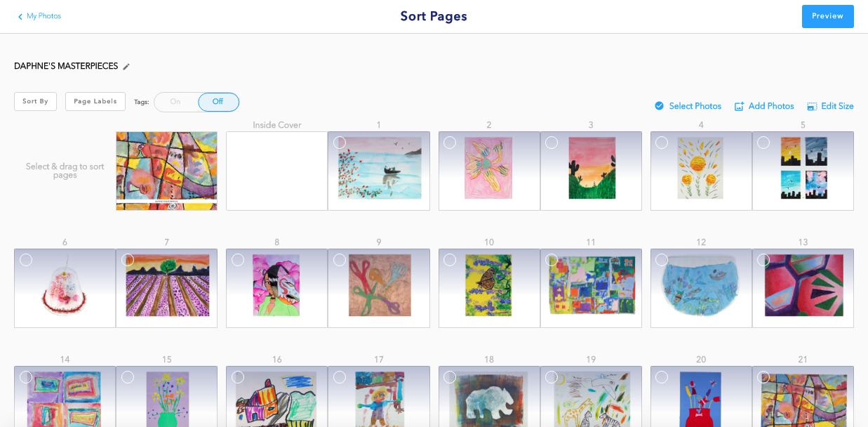
Task: Open the Page Labels dropdown
Action: pos(95,101)
